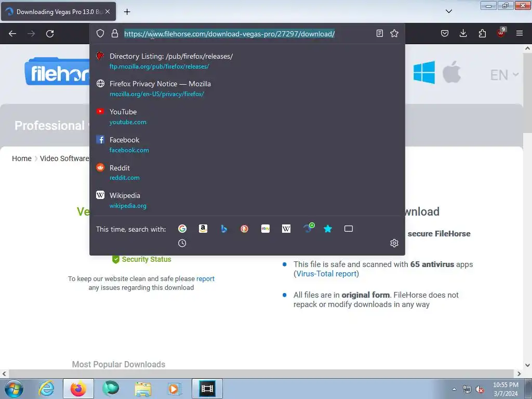Go back one page
The image size is (532, 399).
coord(12,34)
